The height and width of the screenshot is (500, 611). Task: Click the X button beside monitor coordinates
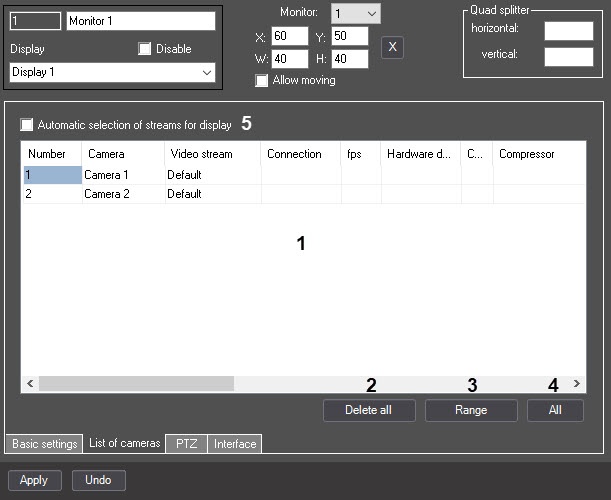tap(392, 47)
